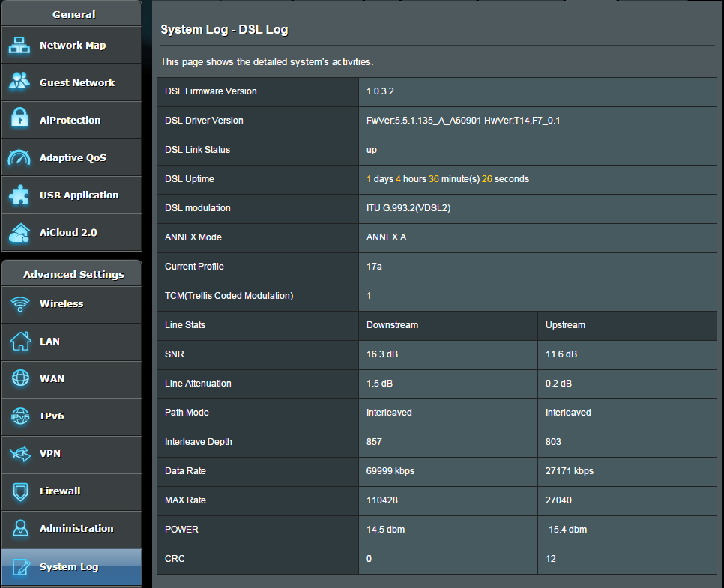This screenshot has height=588, width=724.
Task: Click the ANNEX A value
Action: [386, 237]
